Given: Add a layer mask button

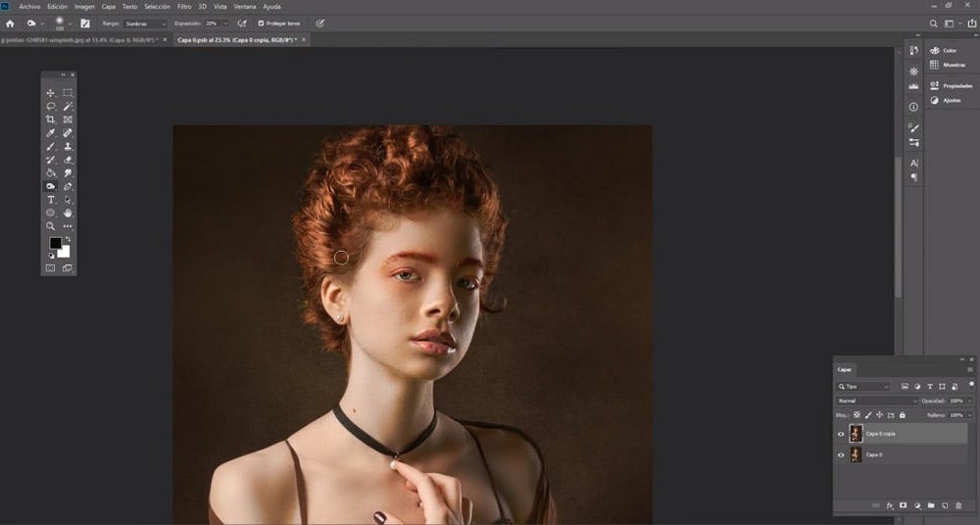Looking at the screenshot, I should coord(903,505).
